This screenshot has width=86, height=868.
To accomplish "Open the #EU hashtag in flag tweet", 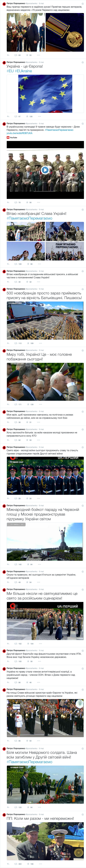I will [x=10, y=71].
